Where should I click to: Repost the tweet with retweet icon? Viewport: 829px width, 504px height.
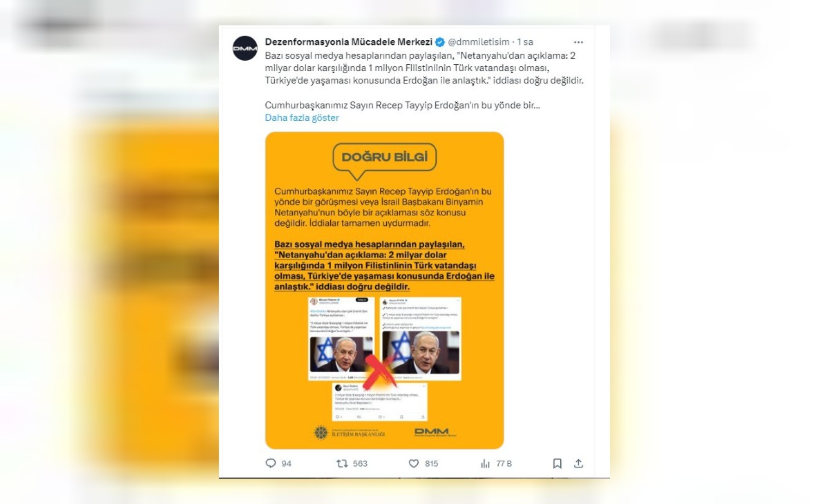[x=342, y=463]
